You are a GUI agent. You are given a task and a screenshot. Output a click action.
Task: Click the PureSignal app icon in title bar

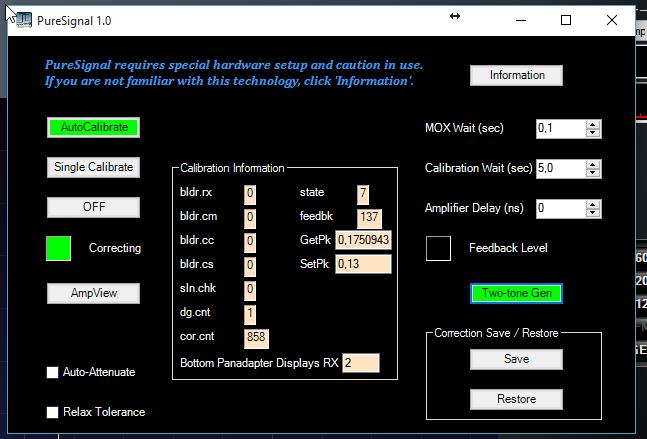coord(23,19)
